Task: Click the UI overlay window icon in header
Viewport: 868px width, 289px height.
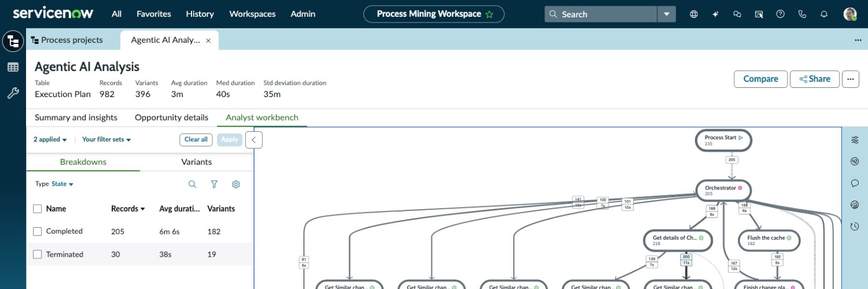Action: click(x=759, y=14)
